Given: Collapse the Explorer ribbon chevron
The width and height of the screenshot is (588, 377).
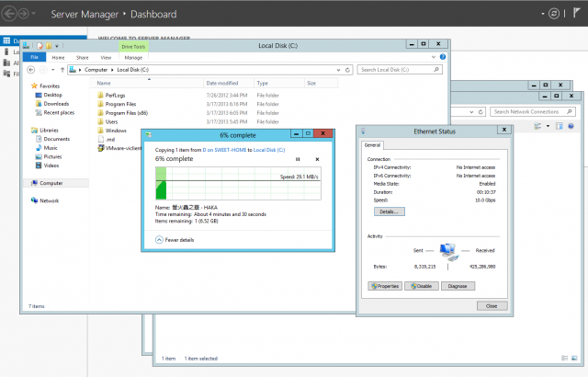Looking at the screenshot, I should 434,57.
